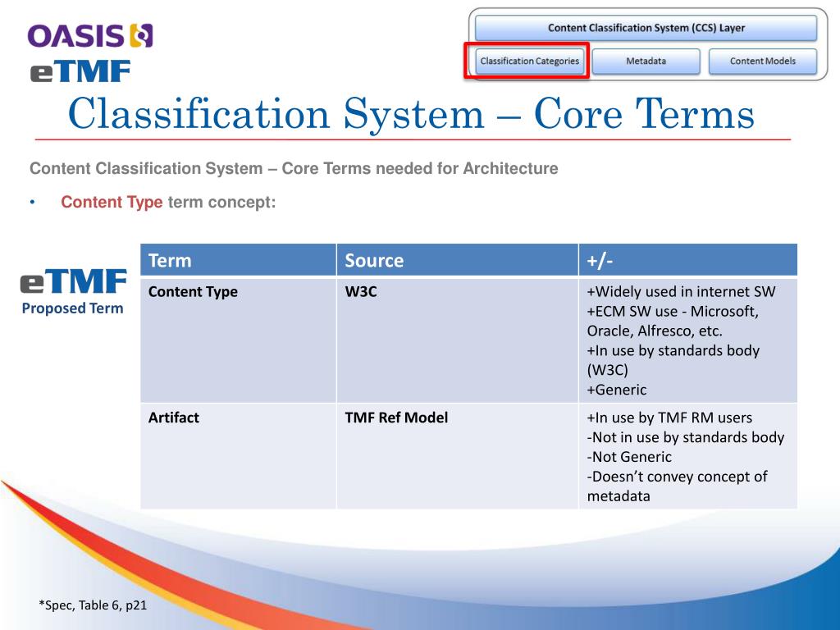The width and height of the screenshot is (840, 630).
Task: Select the Metadata box
Action: tap(646, 61)
